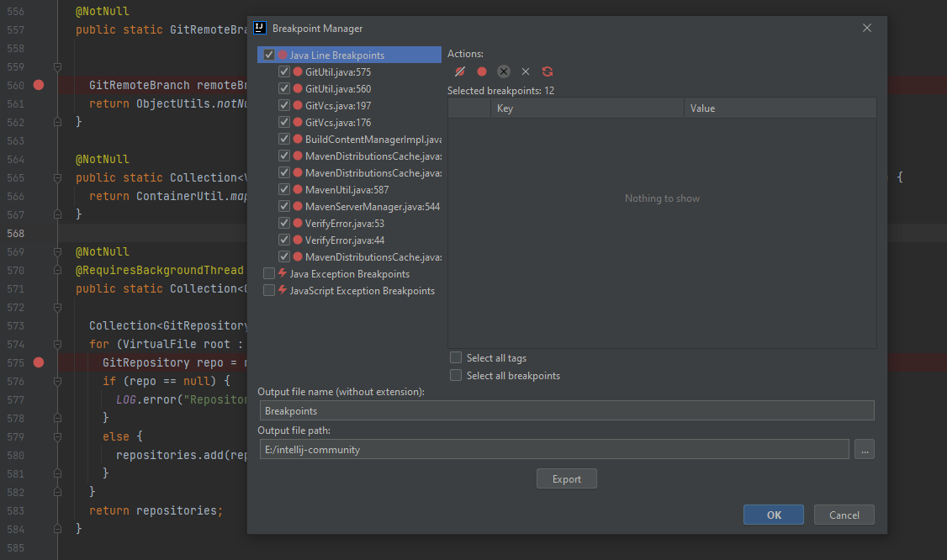Click the red enable breakpoint icon
The width and height of the screenshot is (947, 560).
tap(482, 71)
